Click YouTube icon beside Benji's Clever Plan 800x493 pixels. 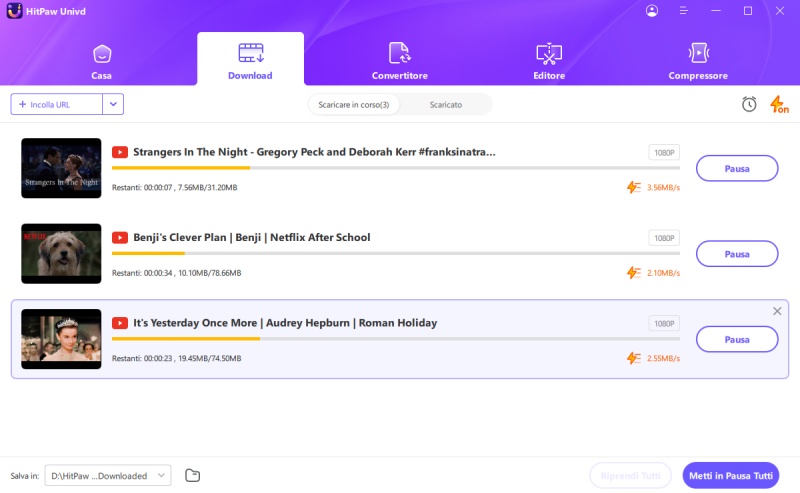point(120,238)
